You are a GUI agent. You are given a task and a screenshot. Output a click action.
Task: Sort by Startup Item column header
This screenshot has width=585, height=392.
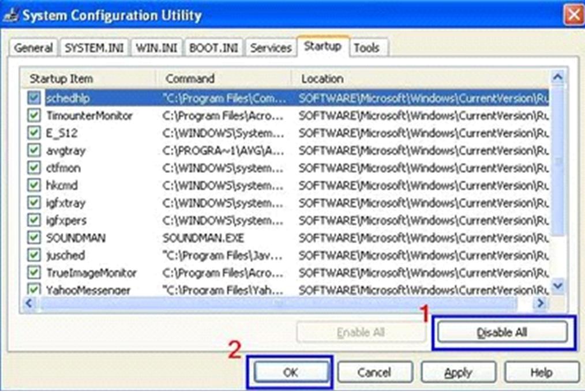[x=88, y=78]
